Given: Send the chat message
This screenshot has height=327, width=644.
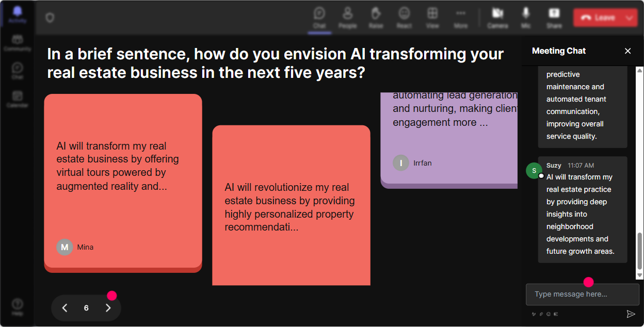Looking at the screenshot, I should [631, 314].
